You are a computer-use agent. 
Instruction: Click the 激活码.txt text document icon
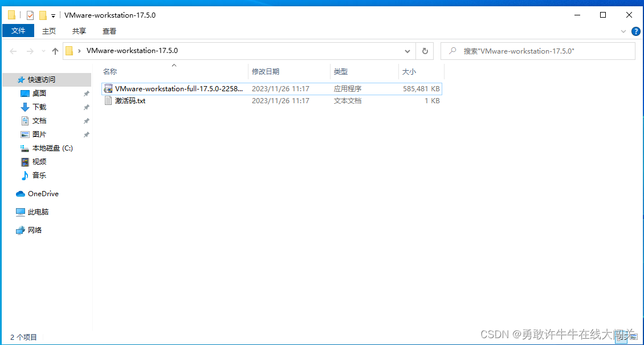pyautogui.click(x=108, y=100)
